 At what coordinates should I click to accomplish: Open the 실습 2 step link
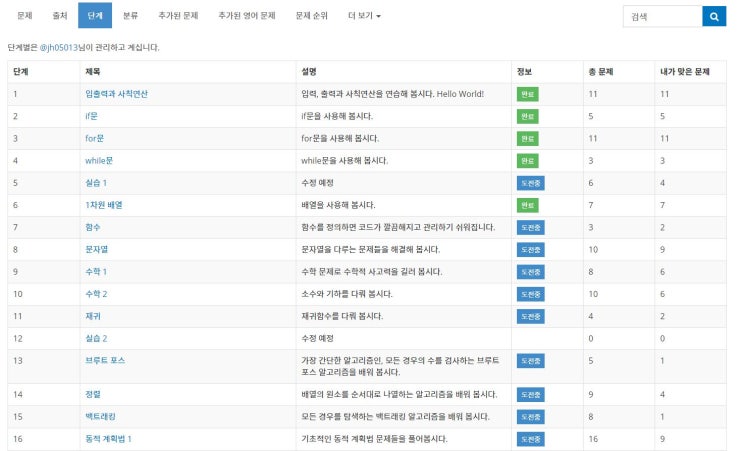pos(96,339)
